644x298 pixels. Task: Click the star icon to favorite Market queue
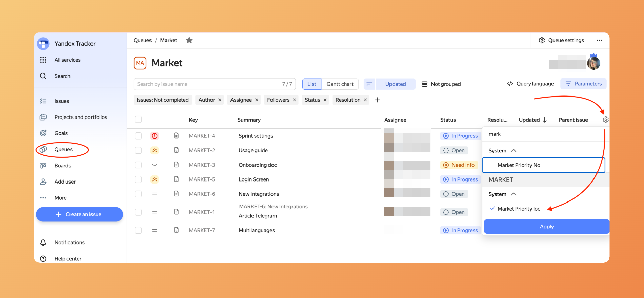[189, 40]
